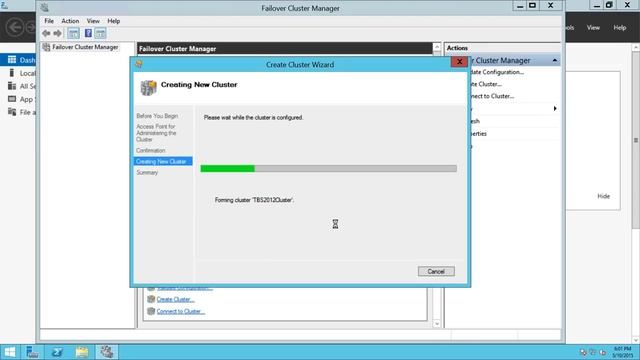The width and height of the screenshot is (640, 360).
Task: Open the Help menu in Failover Cluster Manager
Action: pyautogui.click(x=114, y=21)
